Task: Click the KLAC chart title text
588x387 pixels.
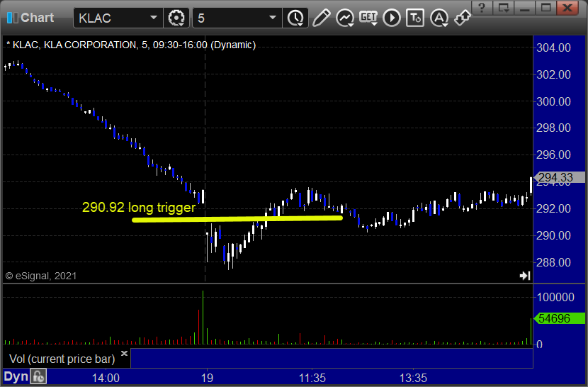Action: 131,45
